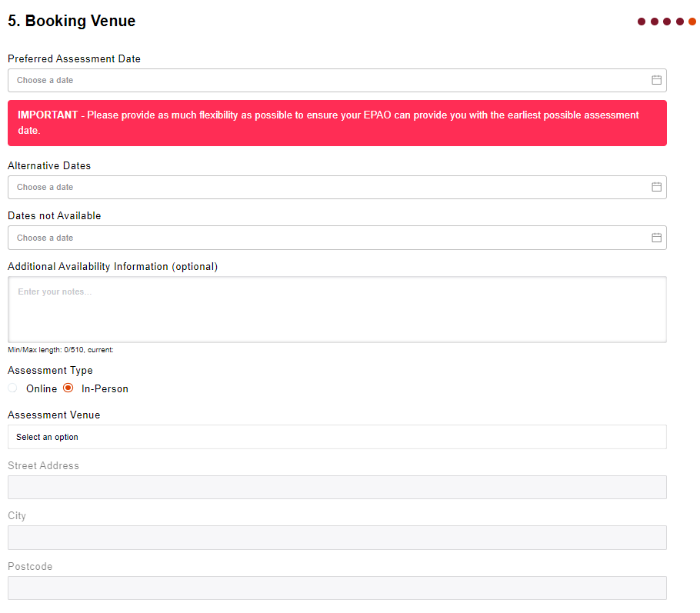Click the fourth step progress dot
The width and height of the screenshot is (700, 613).
680,22
